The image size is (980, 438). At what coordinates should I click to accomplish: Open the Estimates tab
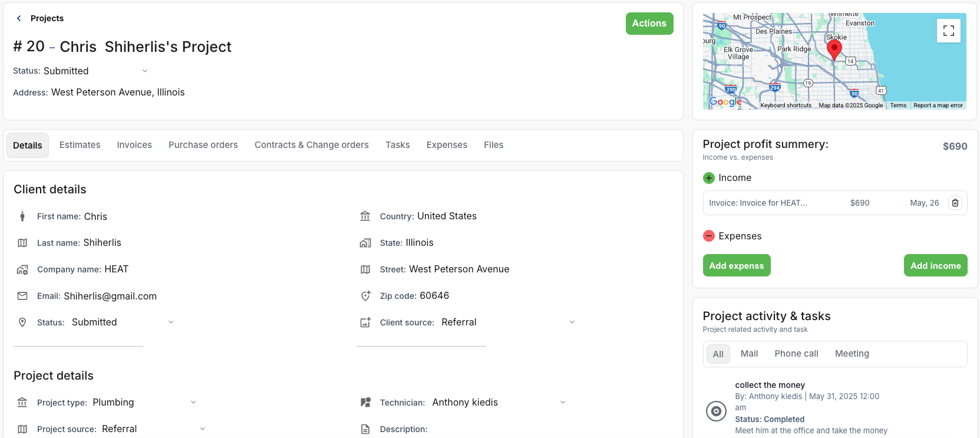[80, 145]
